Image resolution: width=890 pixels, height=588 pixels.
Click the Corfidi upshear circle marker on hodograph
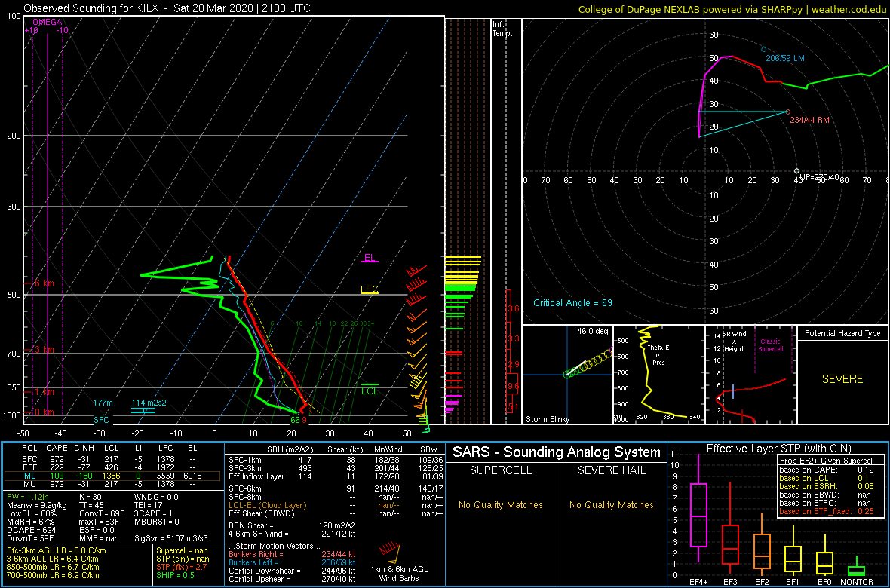797,171
